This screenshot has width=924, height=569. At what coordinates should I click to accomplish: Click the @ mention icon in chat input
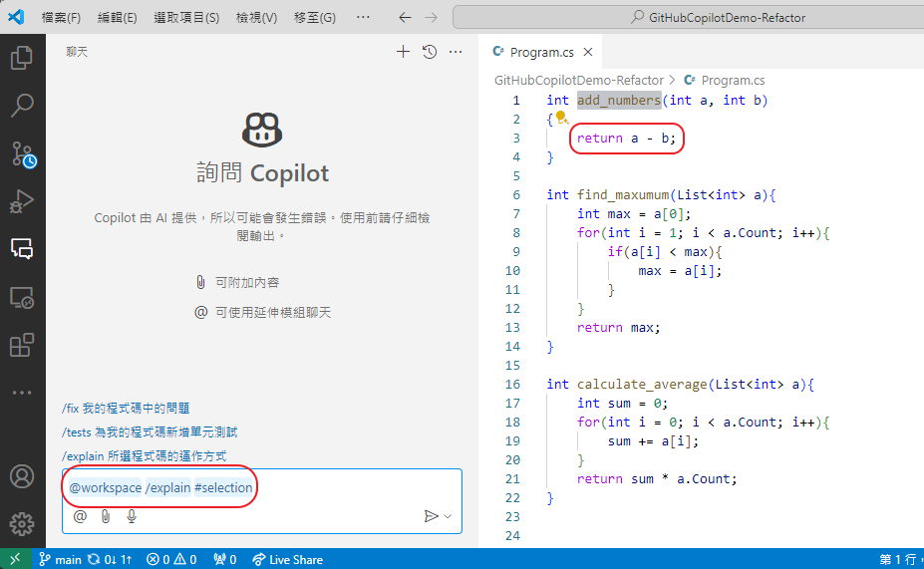80,516
